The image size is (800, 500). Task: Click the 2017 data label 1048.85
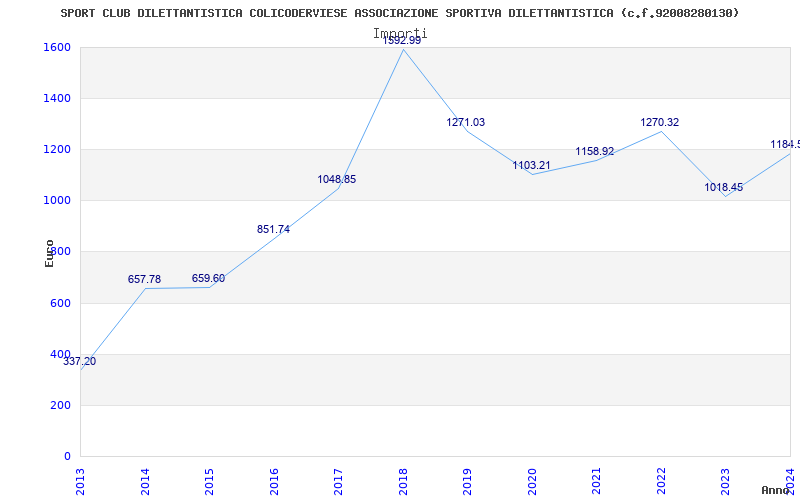click(x=337, y=179)
